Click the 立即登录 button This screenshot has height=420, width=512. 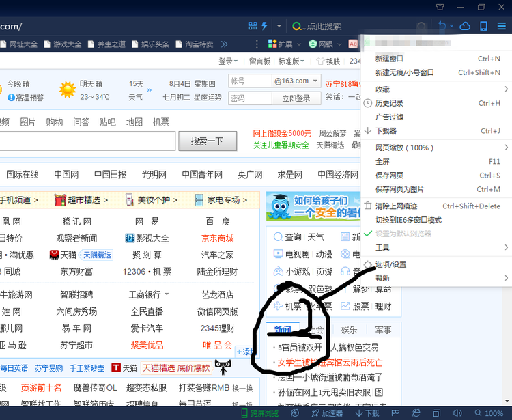click(296, 98)
